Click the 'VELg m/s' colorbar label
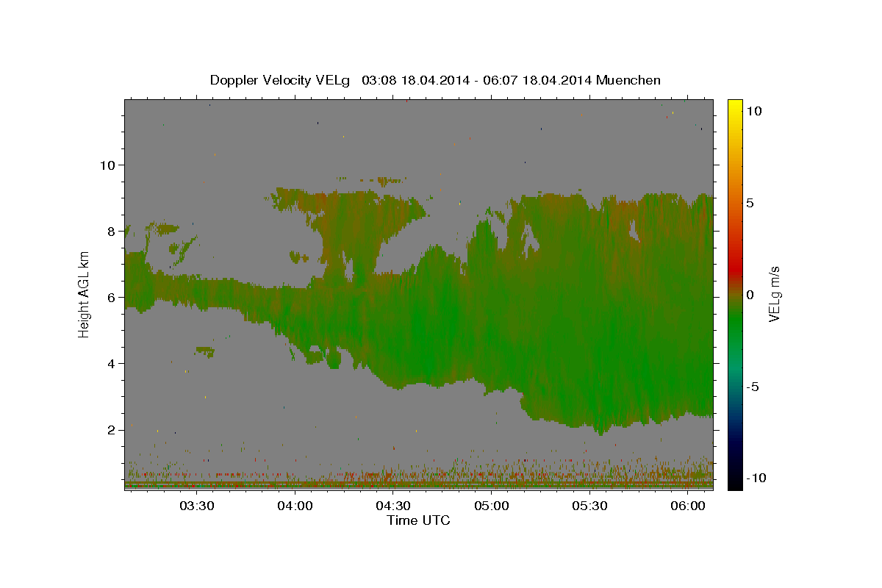The height and width of the screenshot is (588, 882). (774, 295)
